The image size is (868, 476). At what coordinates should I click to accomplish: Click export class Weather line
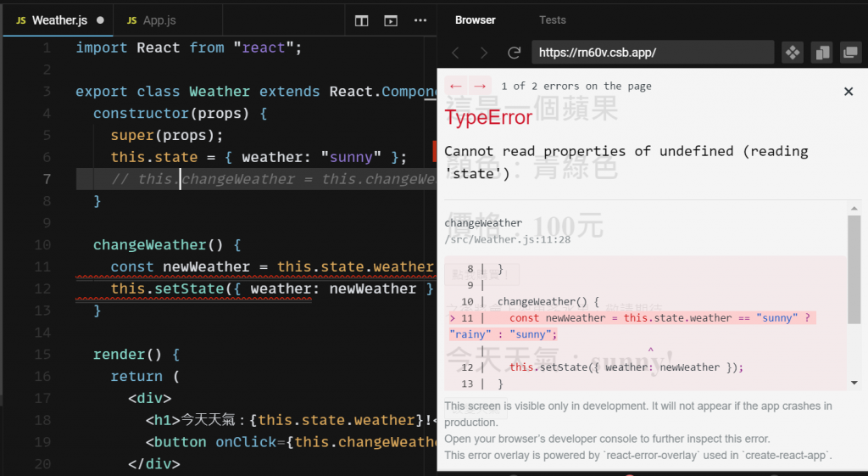point(256,92)
